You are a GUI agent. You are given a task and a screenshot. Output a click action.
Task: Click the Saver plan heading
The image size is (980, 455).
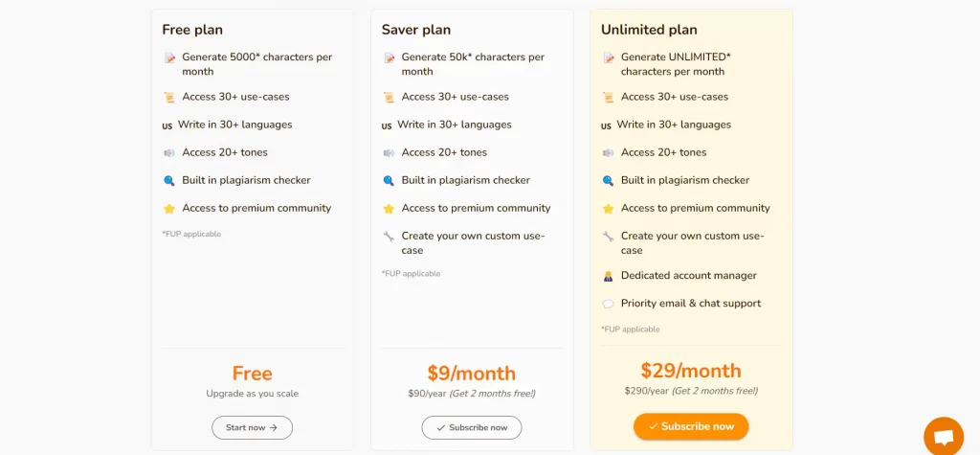coord(415,30)
